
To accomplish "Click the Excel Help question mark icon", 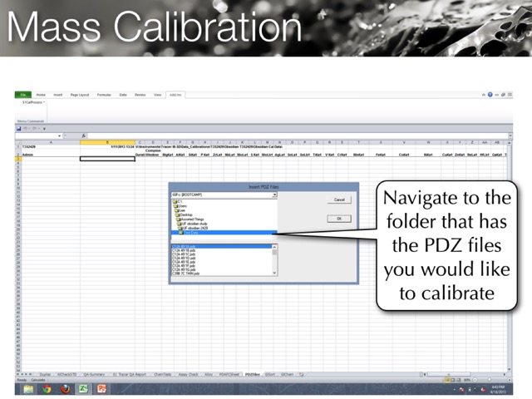I will point(490,96).
